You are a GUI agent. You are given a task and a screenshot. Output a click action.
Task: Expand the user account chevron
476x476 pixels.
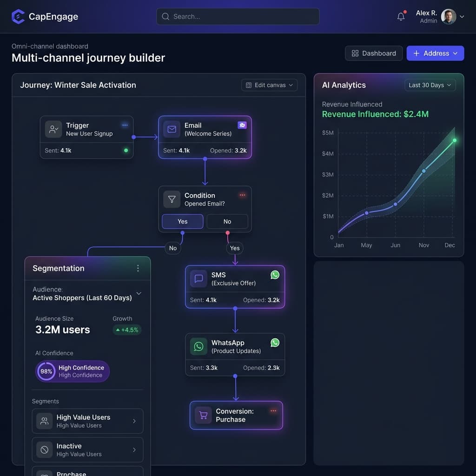pyautogui.click(x=462, y=17)
